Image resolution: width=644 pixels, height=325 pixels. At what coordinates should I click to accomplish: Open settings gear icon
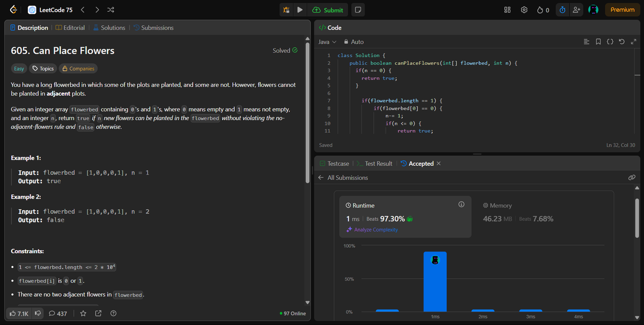coord(524,10)
